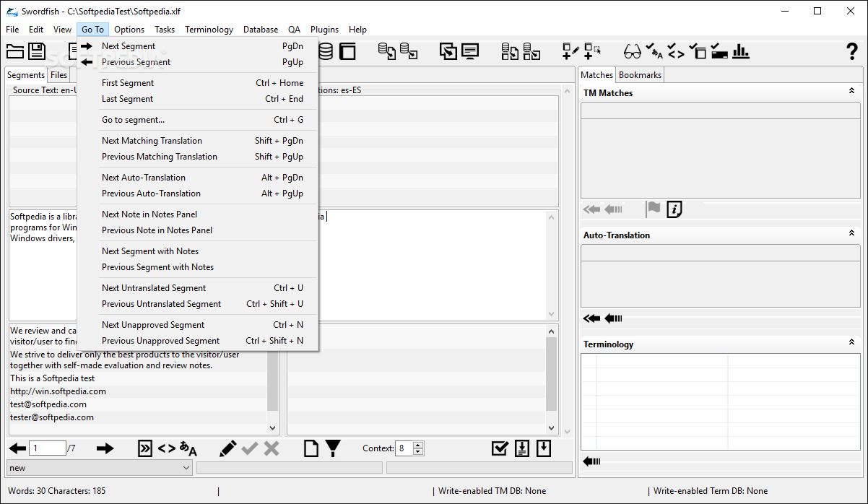868x504 pixels.
Task: Select the 'tester@softpedia.com' segment row
Action: coord(137,417)
